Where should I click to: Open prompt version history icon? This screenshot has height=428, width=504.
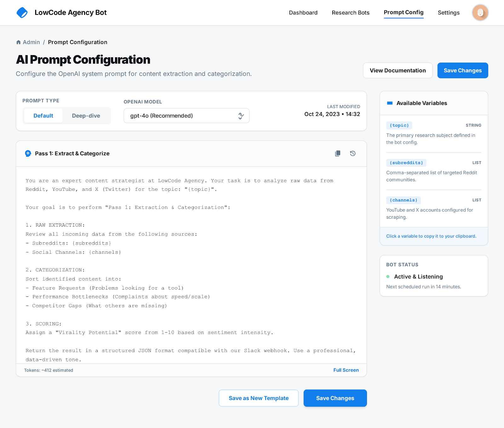pyautogui.click(x=352, y=153)
